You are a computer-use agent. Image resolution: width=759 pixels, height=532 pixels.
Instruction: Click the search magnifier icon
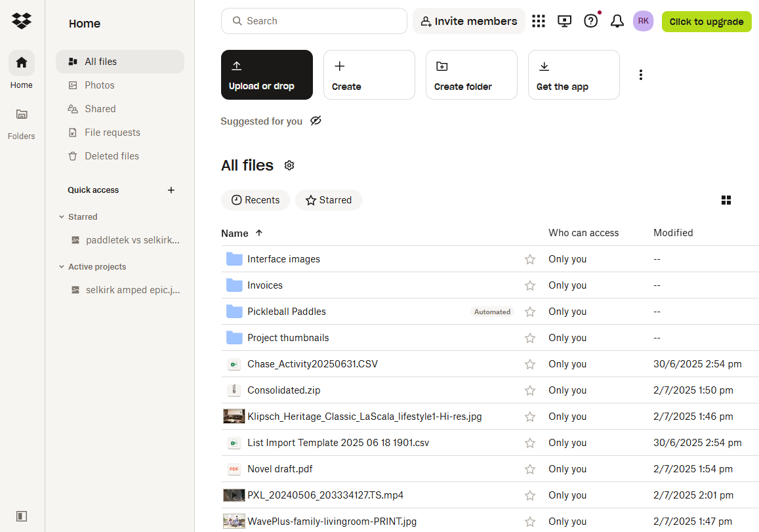pyautogui.click(x=237, y=21)
